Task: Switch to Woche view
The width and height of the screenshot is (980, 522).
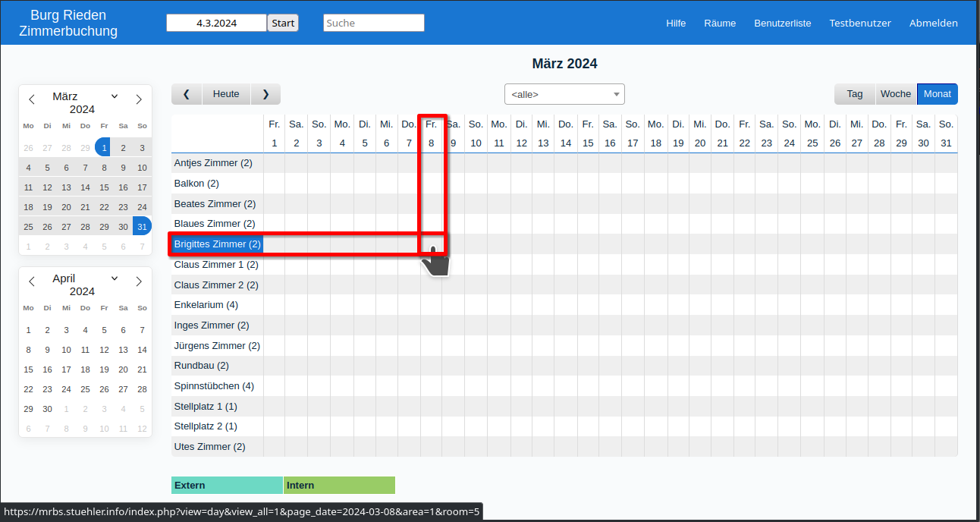Action: pos(895,94)
